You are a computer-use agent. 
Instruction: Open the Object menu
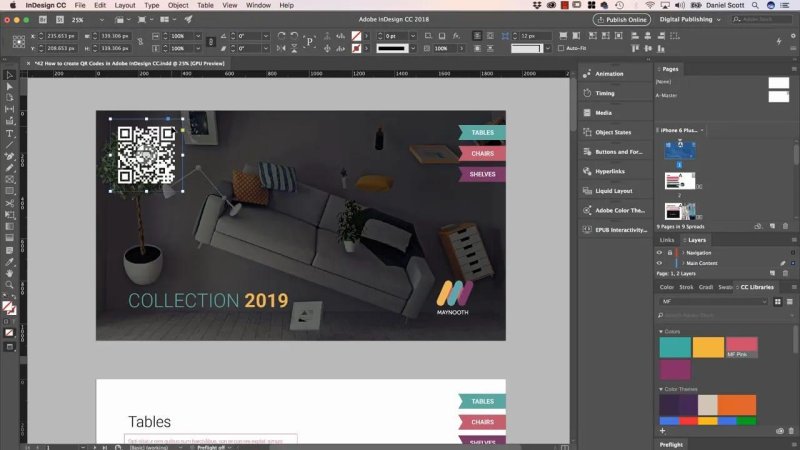click(178, 5)
